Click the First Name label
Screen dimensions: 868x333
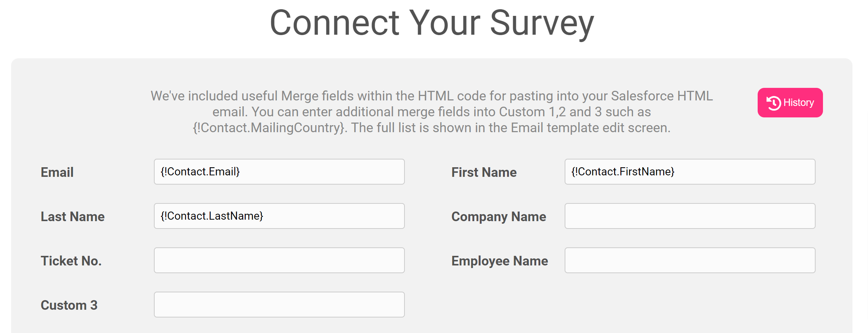pos(484,172)
